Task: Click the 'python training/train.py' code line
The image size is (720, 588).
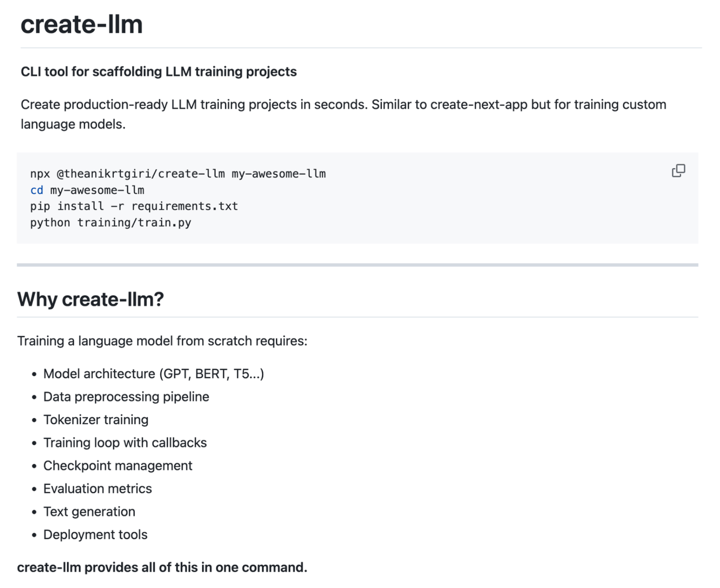Action: coord(111,222)
